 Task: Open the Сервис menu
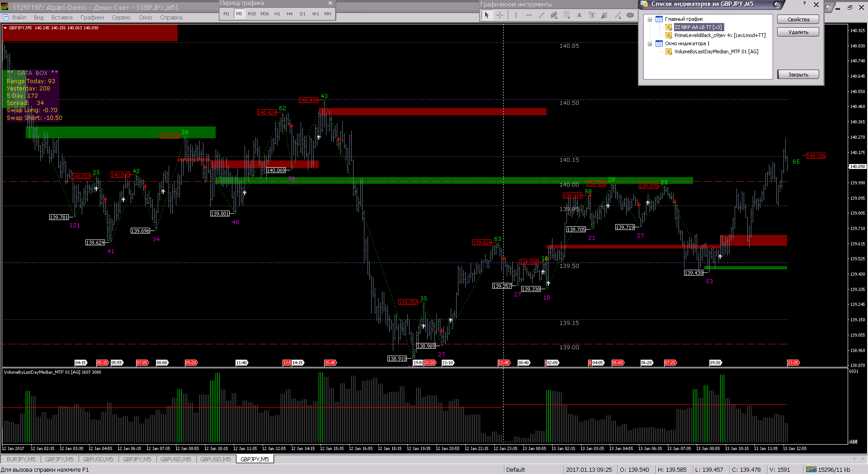121,18
